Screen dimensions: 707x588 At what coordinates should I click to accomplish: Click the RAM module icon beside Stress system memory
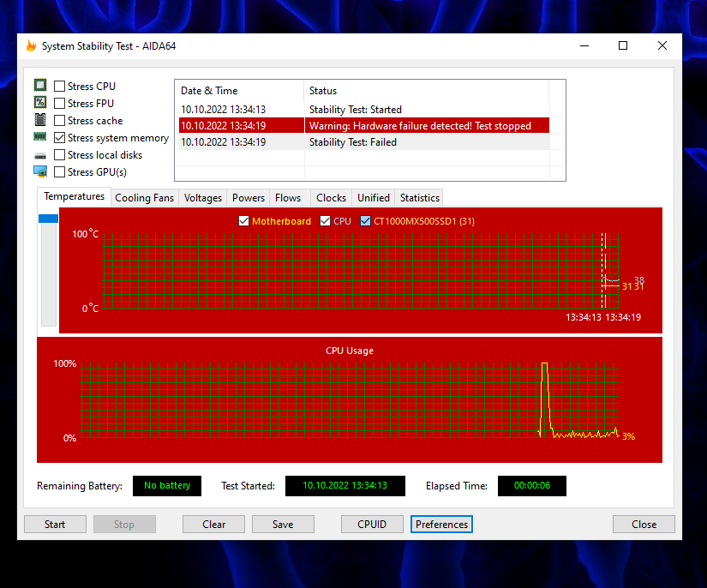point(40,136)
